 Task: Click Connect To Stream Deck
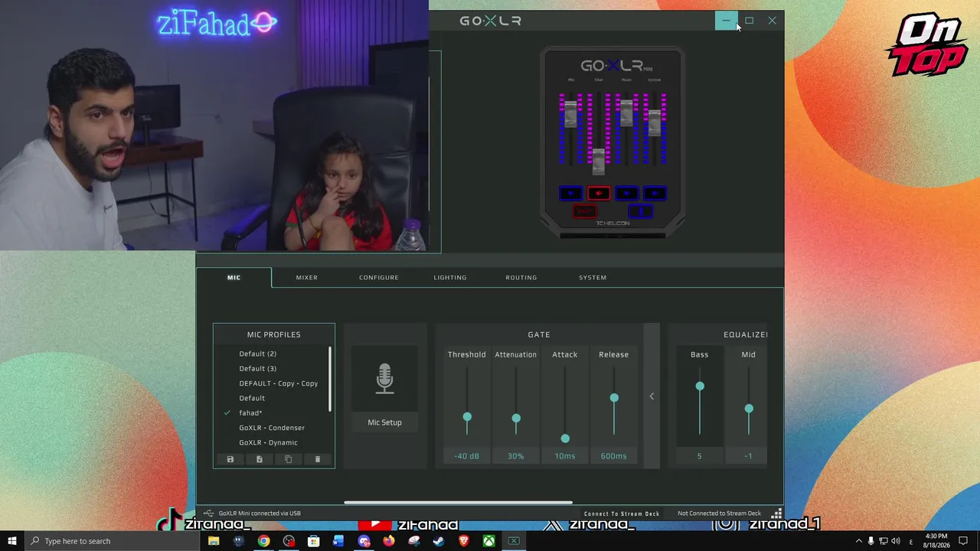tap(622, 514)
